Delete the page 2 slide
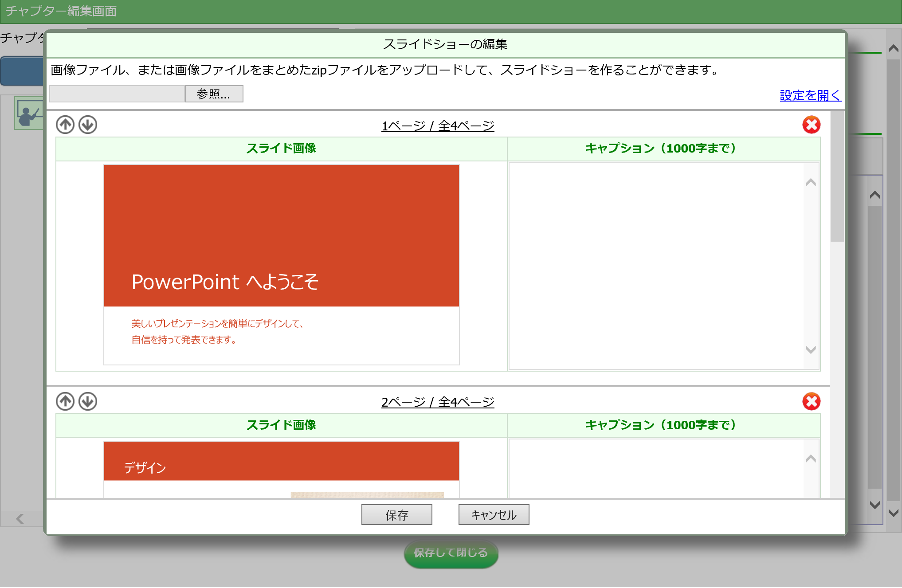Viewport: 902px width, 588px height. 811,401
